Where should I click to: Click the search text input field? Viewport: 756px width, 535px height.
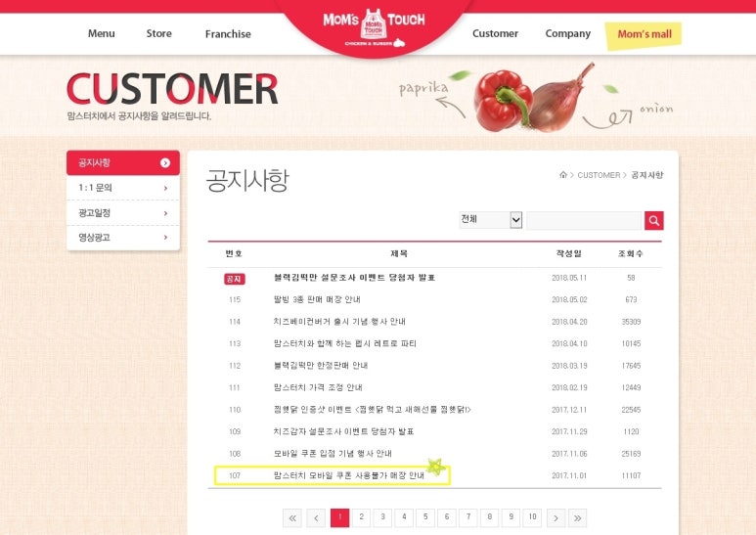coord(584,220)
